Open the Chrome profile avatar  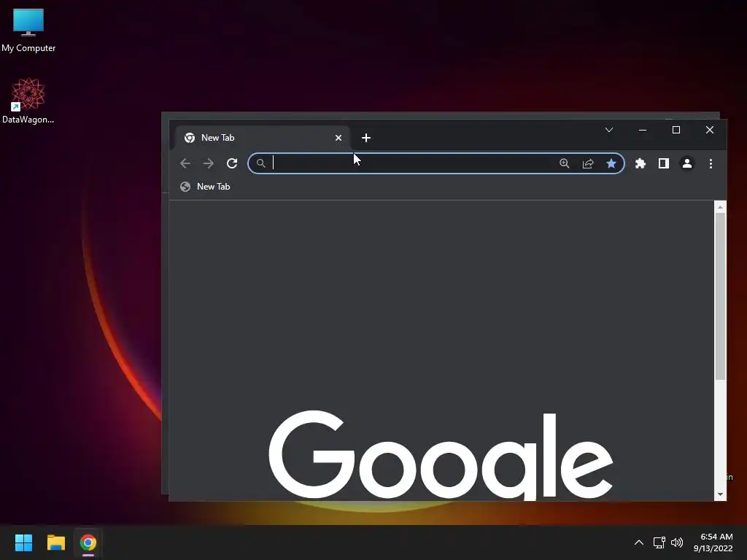[687, 163]
